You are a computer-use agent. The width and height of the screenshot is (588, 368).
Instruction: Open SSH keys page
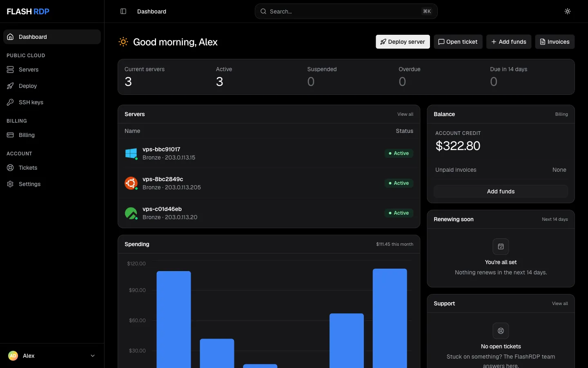click(x=52, y=102)
